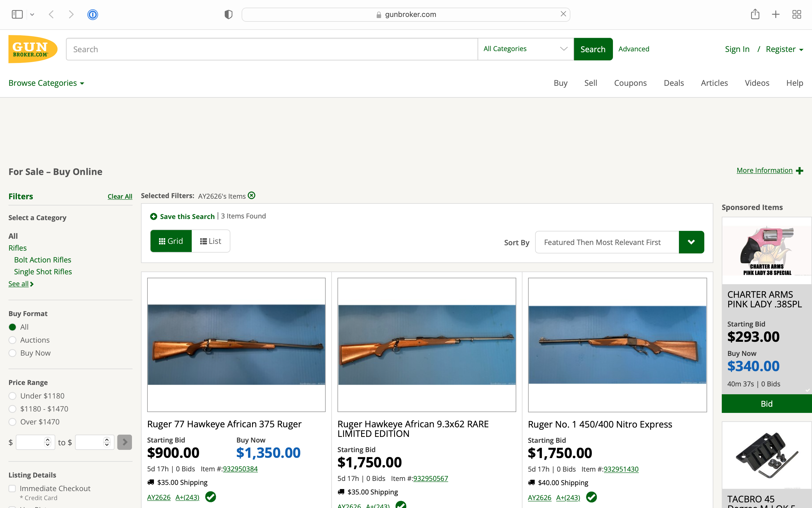Switch to Grid view
This screenshot has width=812, height=508.
coord(171,241)
